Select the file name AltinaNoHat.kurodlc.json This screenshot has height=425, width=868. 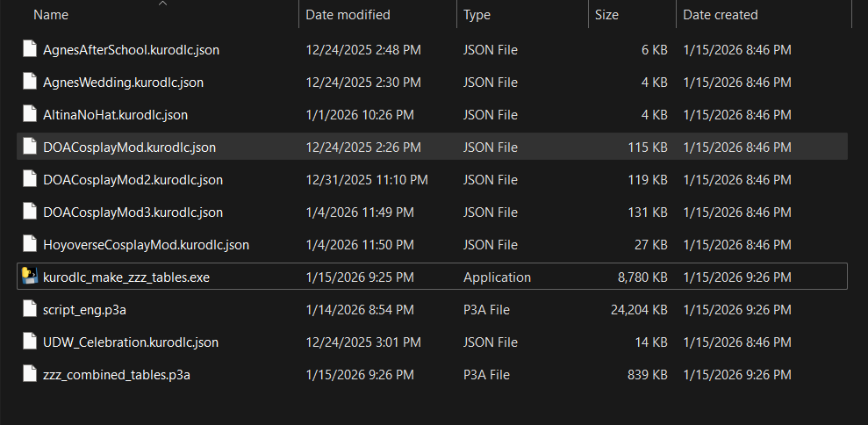(115, 115)
